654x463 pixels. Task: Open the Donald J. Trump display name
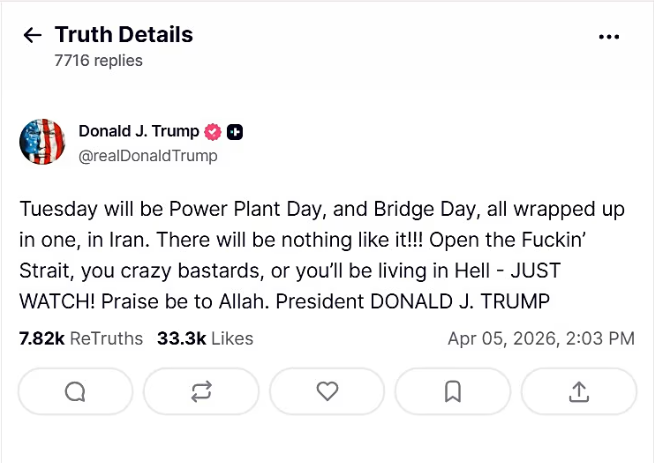point(138,132)
